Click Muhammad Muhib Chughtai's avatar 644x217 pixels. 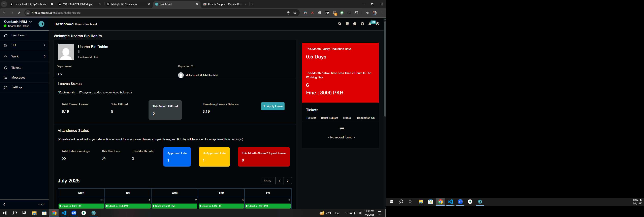[181, 75]
